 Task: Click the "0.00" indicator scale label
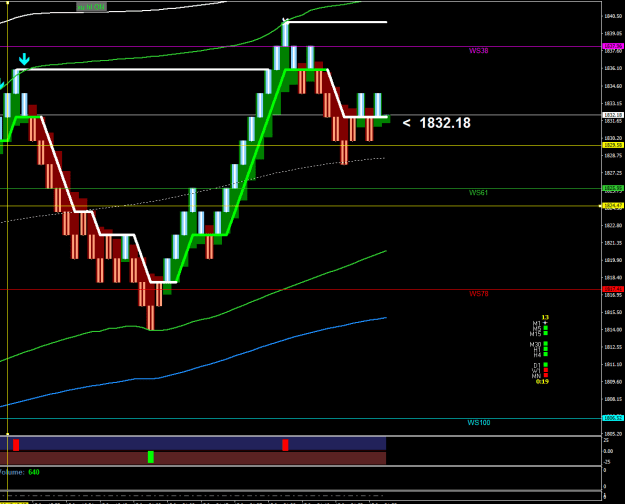[608, 451]
